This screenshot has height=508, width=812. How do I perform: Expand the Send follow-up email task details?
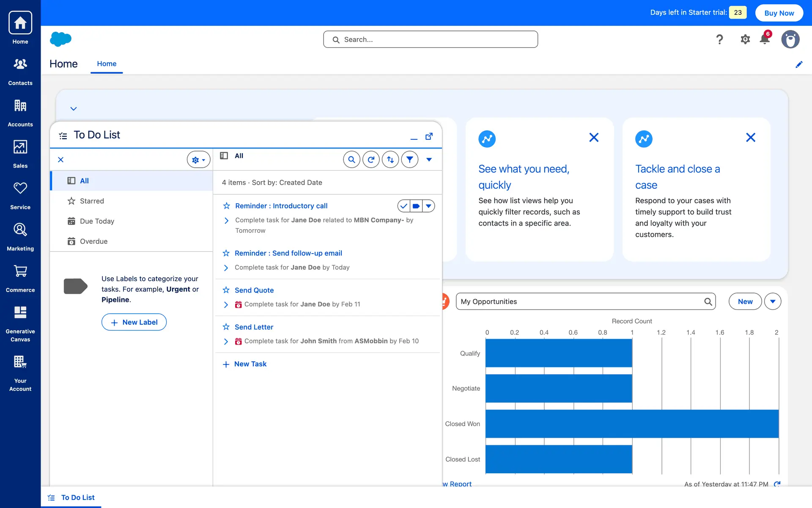pos(226,268)
